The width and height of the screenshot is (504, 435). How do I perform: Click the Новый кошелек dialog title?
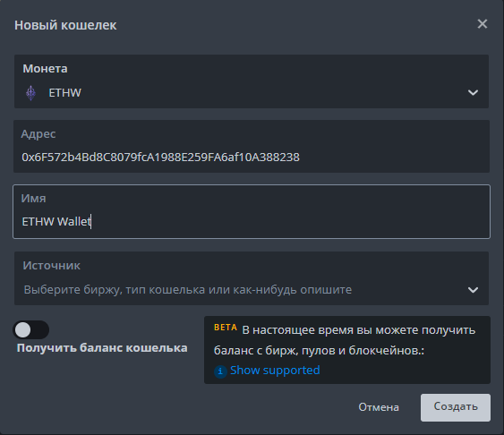click(65, 25)
